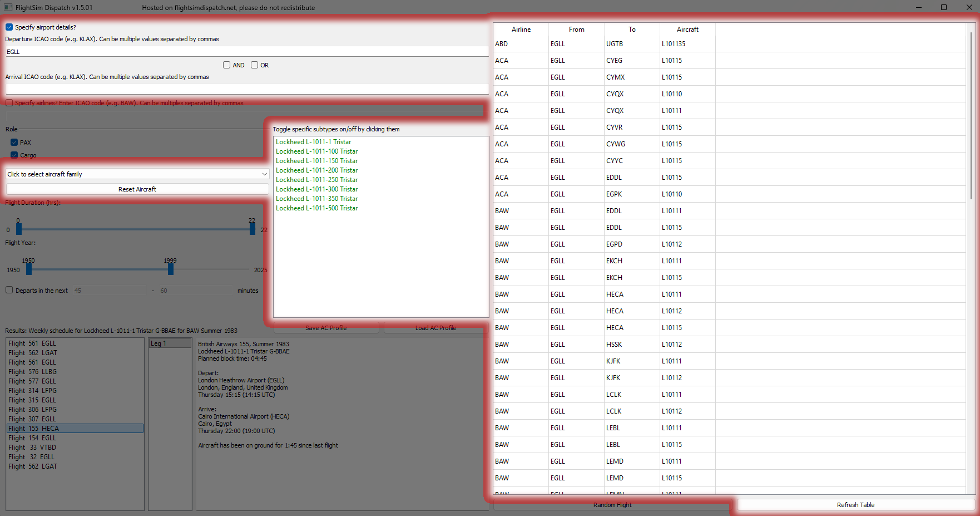Click the Refresh Table button
The image size is (980, 516).
coord(855,505)
